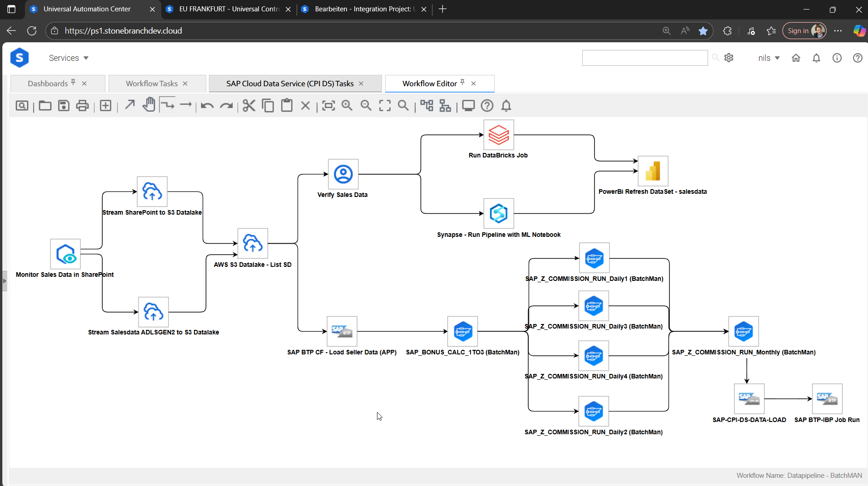868x486 pixels.
Task: Open a new browser tab
Action: (x=443, y=9)
